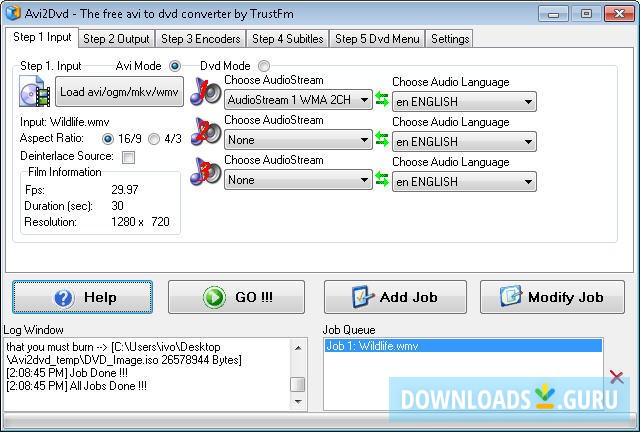Open third Choose AudioStream dropdown set to None
This screenshot has width=640, height=432.
click(x=298, y=180)
